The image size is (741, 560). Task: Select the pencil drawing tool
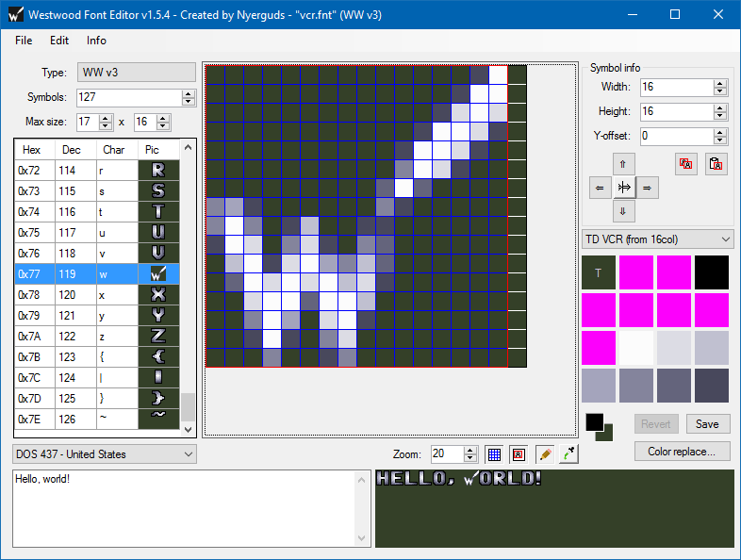545,454
